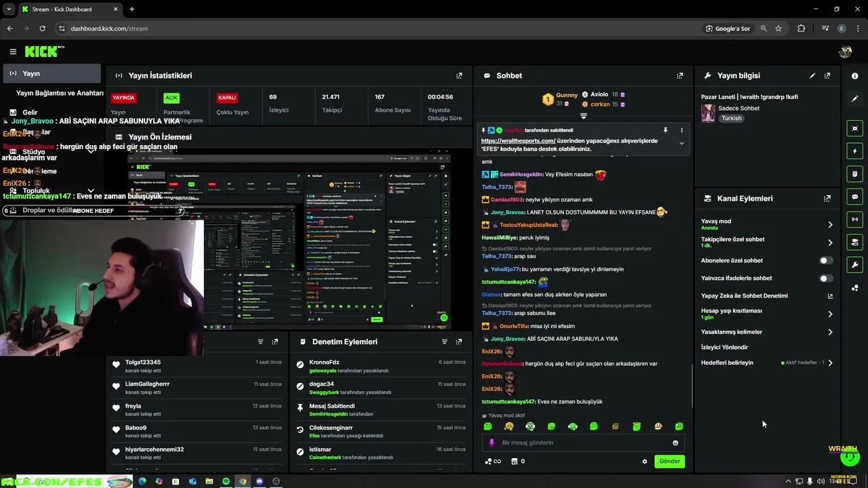Open Yayın Bağlantısı ve Anahtarı menu item

(60, 93)
